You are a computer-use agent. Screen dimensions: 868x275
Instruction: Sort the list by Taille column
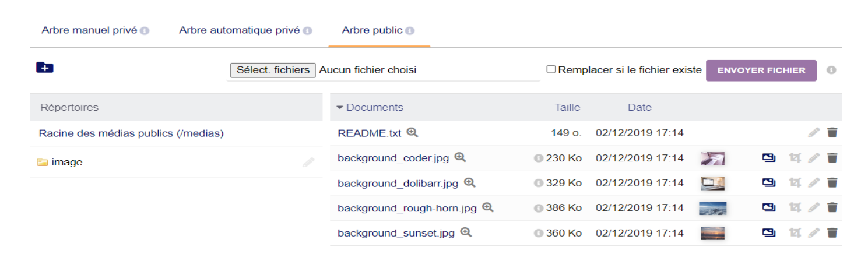click(x=567, y=107)
